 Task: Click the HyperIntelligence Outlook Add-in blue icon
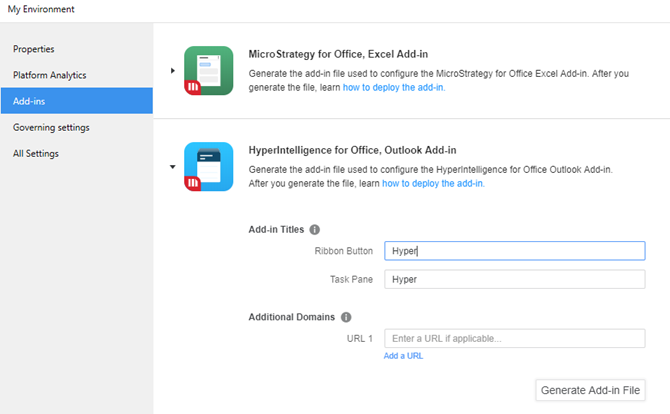click(x=208, y=167)
